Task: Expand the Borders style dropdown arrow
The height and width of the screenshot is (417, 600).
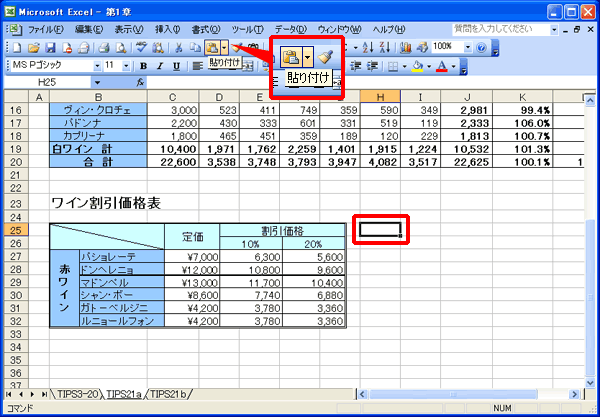Action: [404, 67]
